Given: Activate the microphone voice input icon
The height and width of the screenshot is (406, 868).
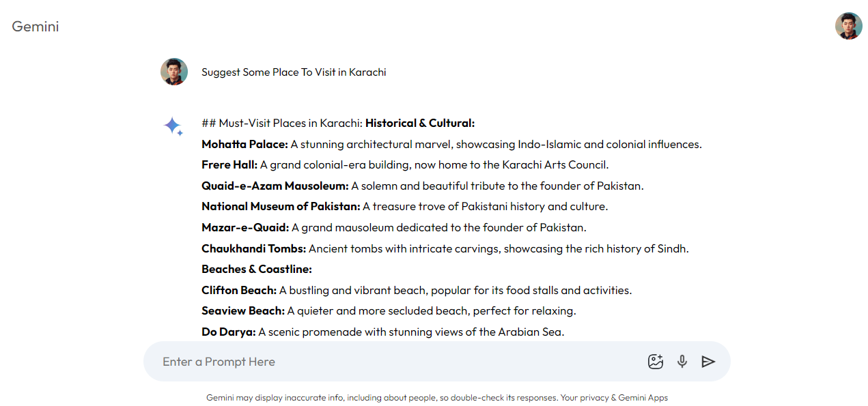Looking at the screenshot, I should [x=682, y=362].
